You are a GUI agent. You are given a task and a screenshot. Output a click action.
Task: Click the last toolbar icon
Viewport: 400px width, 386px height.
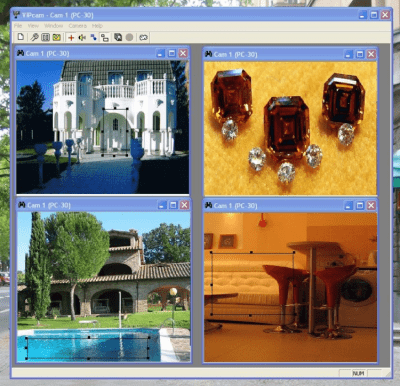(x=143, y=37)
